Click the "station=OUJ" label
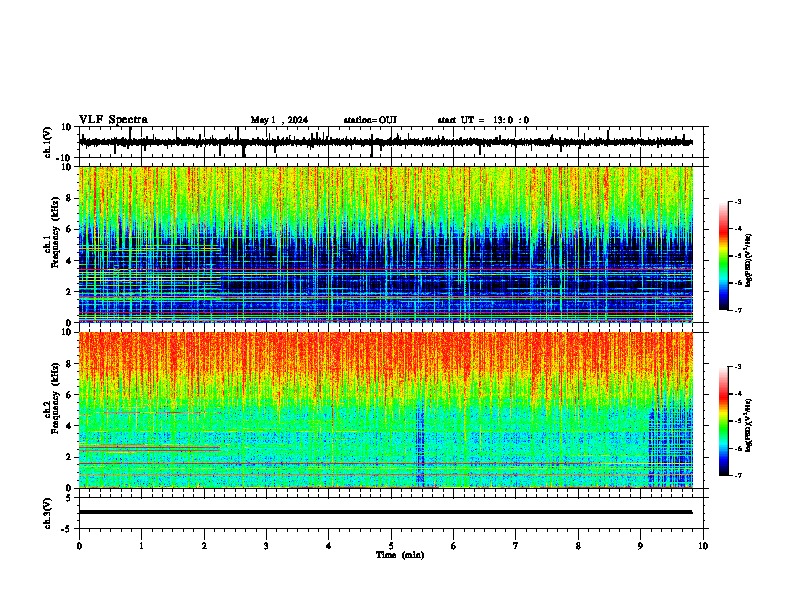This screenshot has height=612, width=792. [x=370, y=120]
